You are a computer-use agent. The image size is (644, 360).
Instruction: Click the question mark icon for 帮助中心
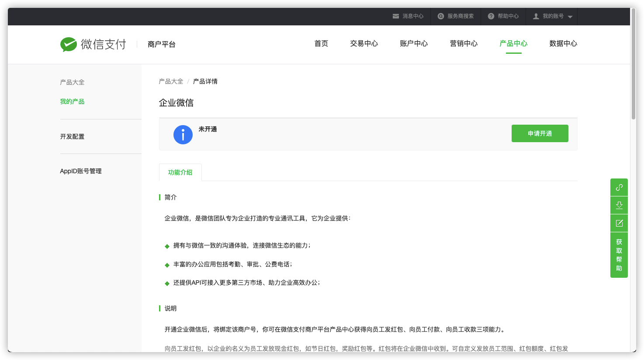[491, 16]
